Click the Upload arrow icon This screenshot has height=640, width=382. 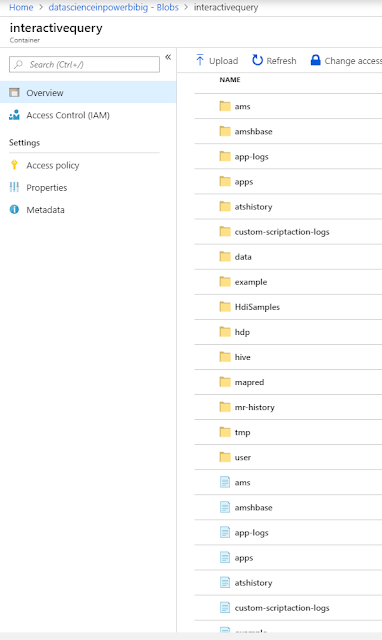[200, 60]
